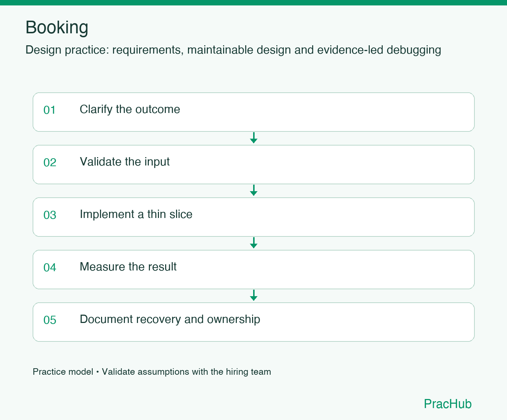Click the Practice model footer note

tap(152, 372)
